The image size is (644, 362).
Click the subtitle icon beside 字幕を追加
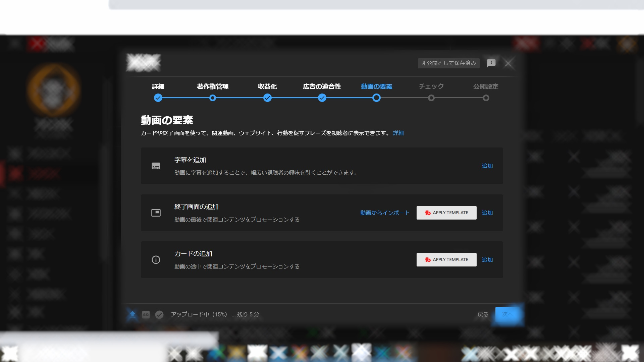coord(156,166)
